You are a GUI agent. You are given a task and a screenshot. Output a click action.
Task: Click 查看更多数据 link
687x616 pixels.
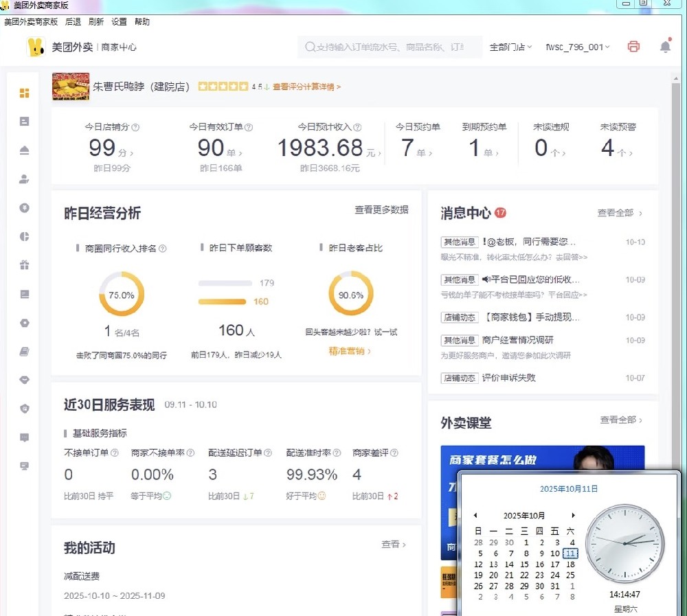[x=381, y=210]
